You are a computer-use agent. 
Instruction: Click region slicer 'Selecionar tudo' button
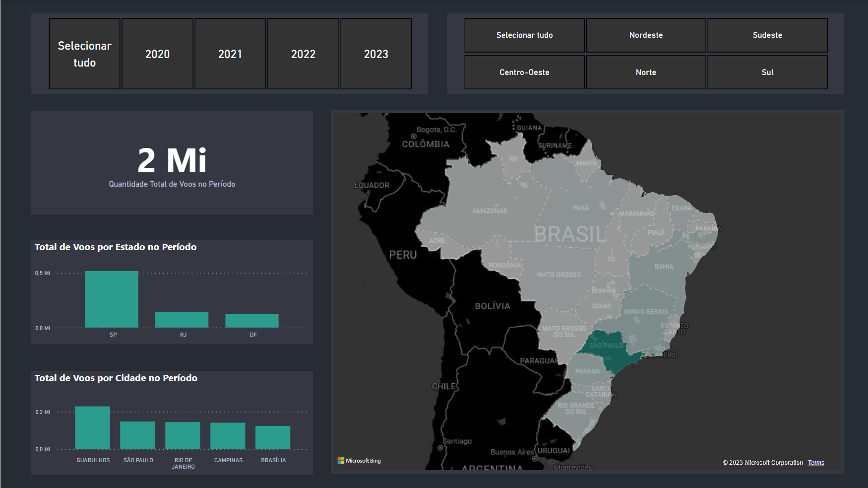coord(524,35)
